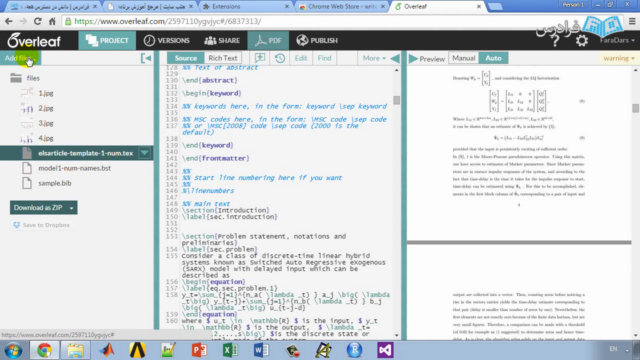Screen dimensions: 640x360
Task: Collapse the file list panel
Action: pyautogui.click(x=146, y=58)
